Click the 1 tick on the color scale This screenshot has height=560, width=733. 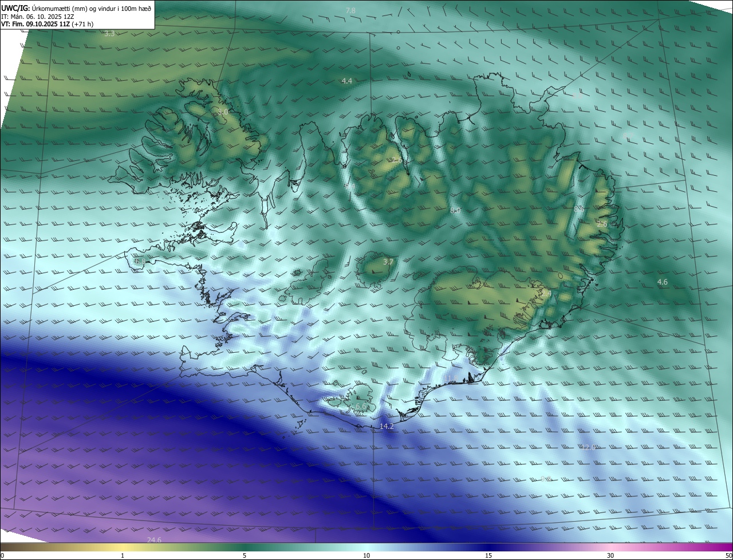point(123,555)
